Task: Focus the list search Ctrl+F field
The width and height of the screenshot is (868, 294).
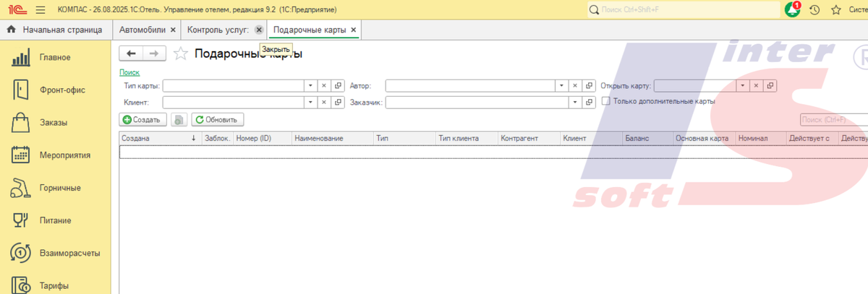Action: (833, 119)
